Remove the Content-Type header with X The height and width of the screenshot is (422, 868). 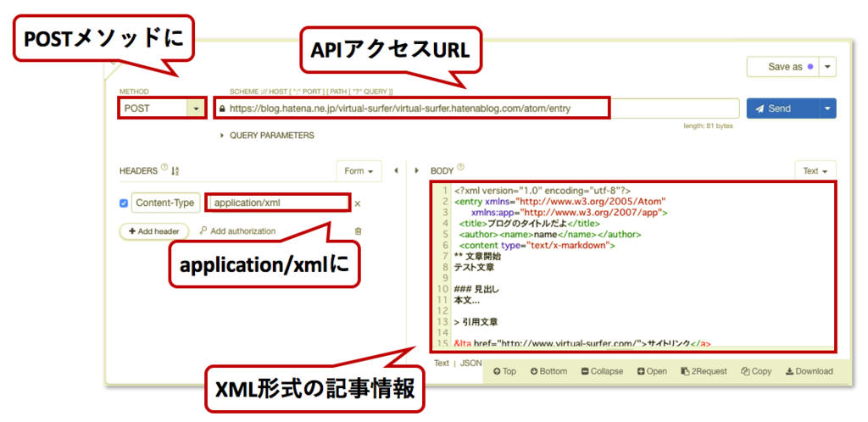click(358, 203)
